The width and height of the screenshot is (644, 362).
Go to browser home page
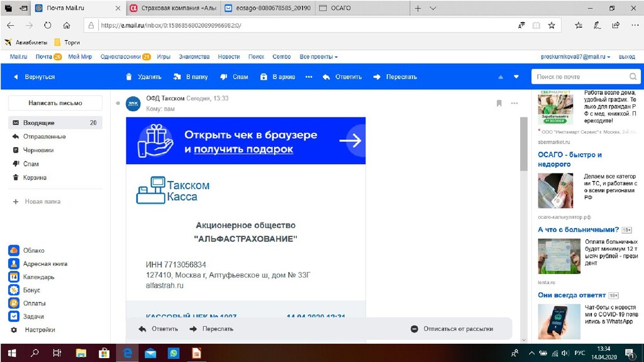point(67,25)
